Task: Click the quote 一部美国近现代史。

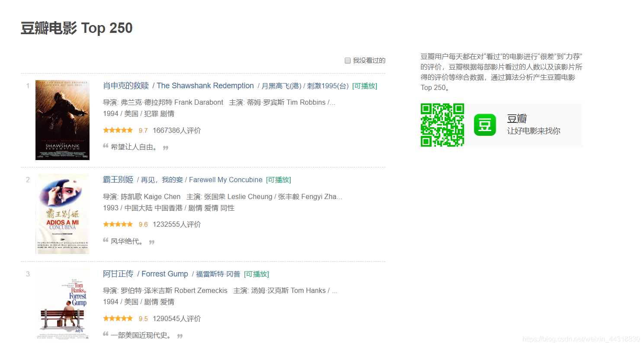Action: pyautogui.click(x=141, y=335)
